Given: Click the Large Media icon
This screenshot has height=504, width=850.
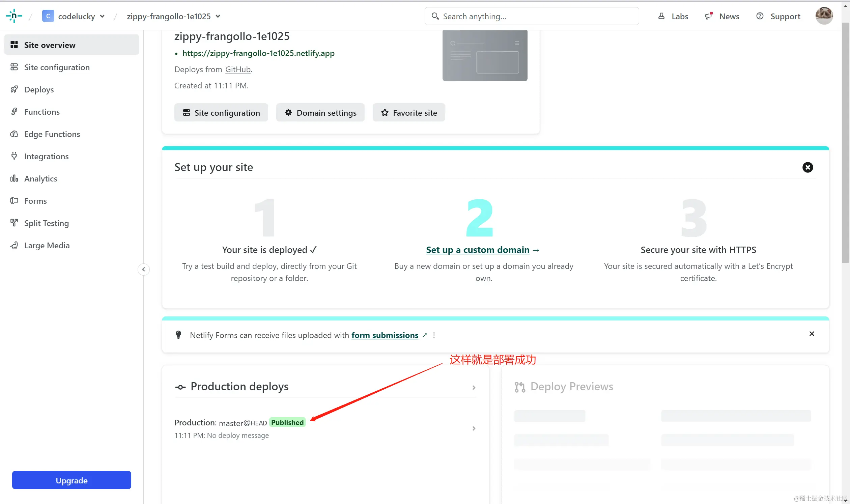Looking at the screenshot, I should pyautogui.click(x=14, y=245).
